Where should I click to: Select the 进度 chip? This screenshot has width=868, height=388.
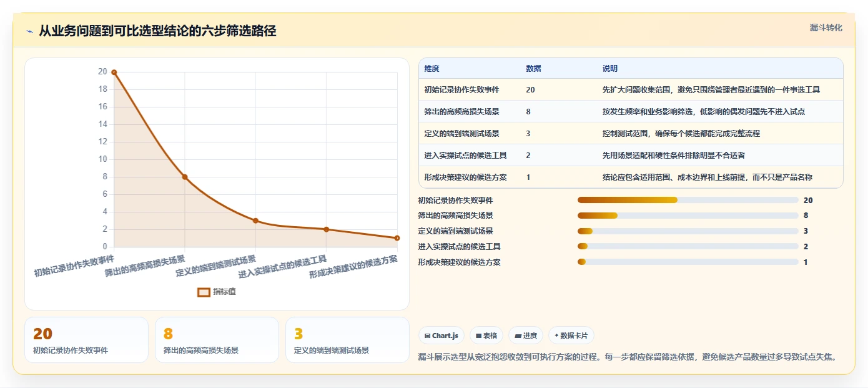point(526,336)
